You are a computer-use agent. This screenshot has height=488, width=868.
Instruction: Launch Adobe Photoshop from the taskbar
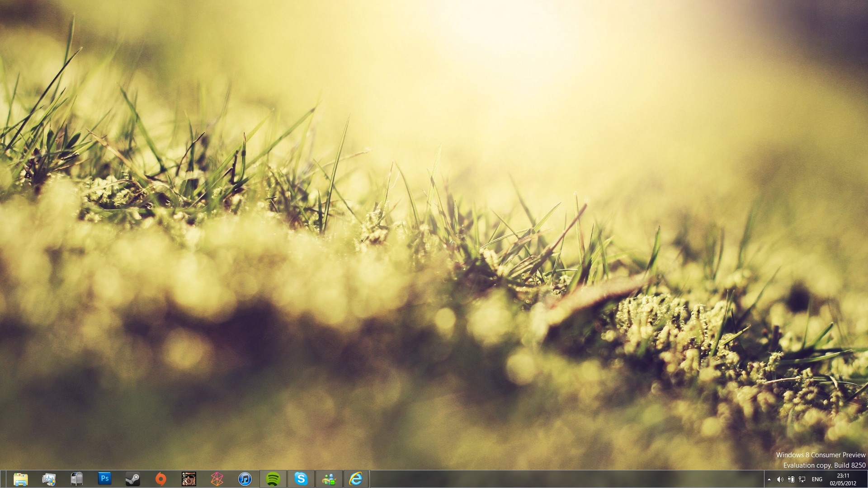(x=105, y=478)
